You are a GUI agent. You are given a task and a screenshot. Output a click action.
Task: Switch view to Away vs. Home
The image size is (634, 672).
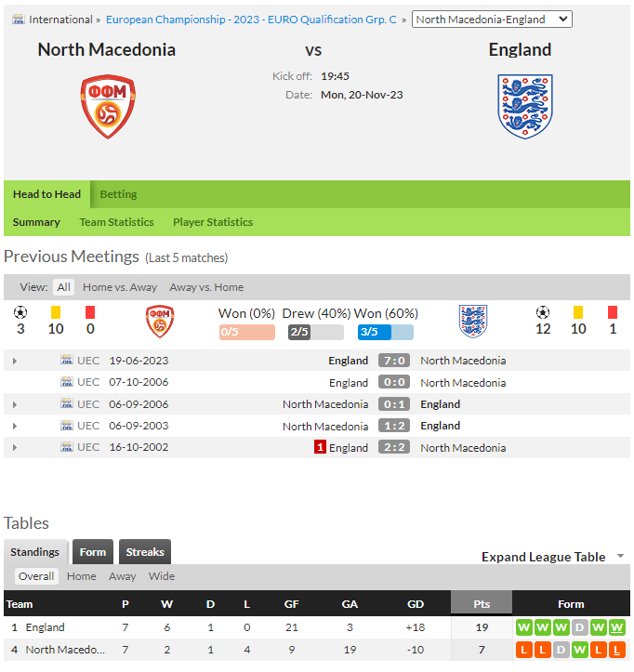pyautogui.click(x=206, y=287)
